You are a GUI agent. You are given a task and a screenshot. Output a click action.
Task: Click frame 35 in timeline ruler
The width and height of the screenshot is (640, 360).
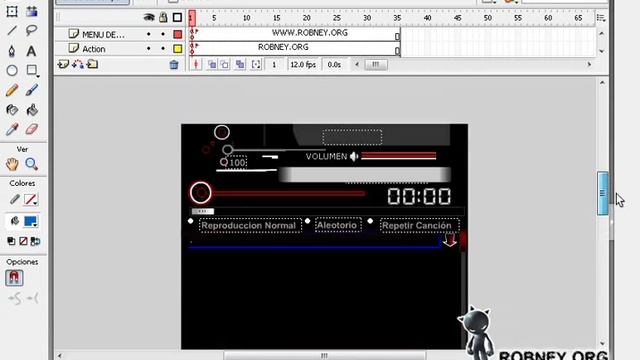pyautogui.click(x=397, y=18)
